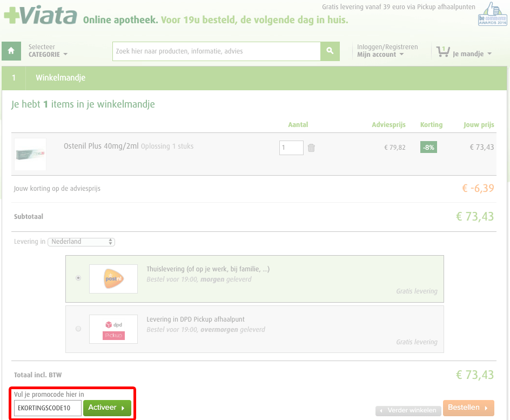Click the home icon button
510x420 pixels.
point(11,51)
